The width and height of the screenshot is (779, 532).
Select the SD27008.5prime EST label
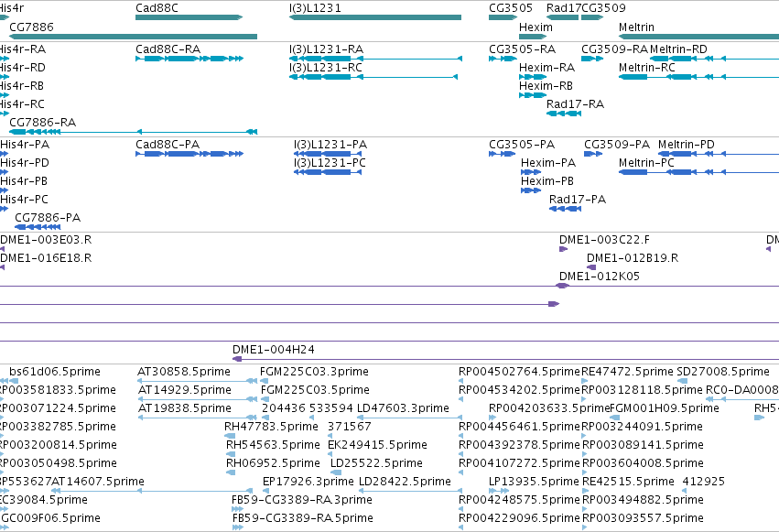coord(723,372)
